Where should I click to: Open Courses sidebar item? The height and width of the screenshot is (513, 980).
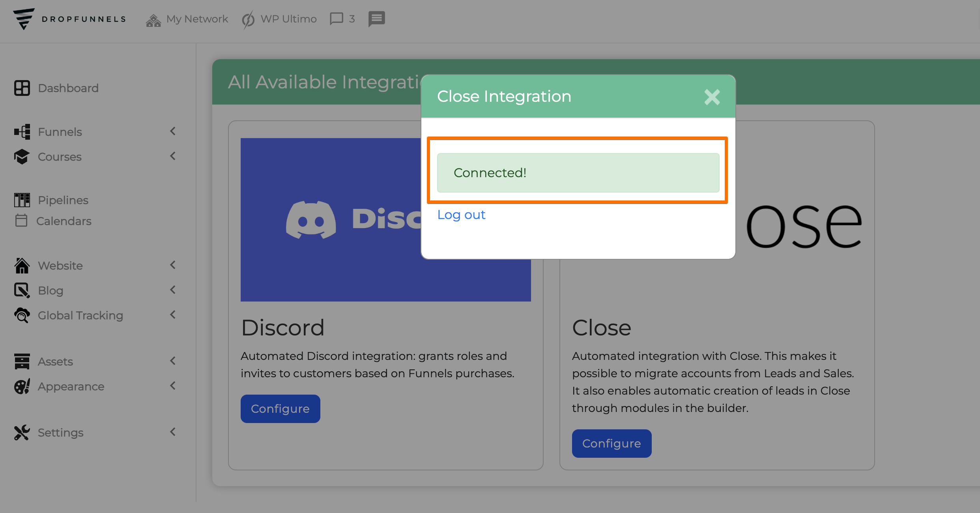click(60, 157)
